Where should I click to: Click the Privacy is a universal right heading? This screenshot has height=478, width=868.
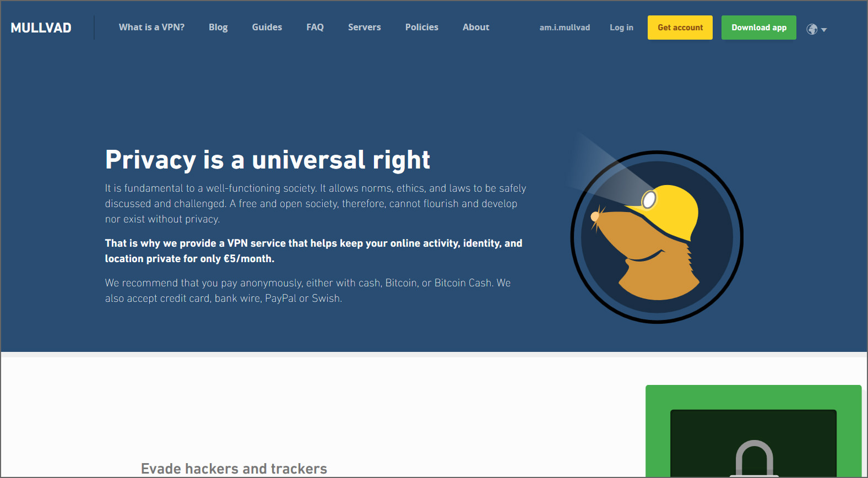[x=268, y=160]
